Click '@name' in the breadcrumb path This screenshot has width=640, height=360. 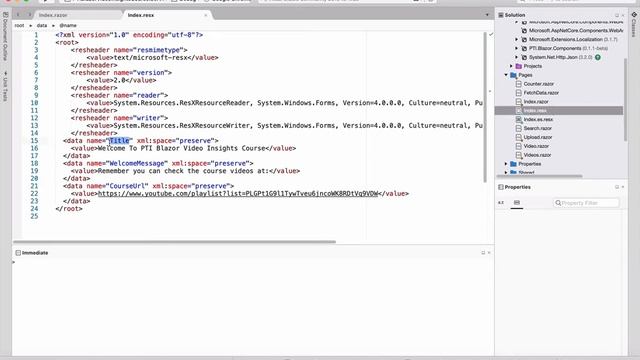coord(68,25)
